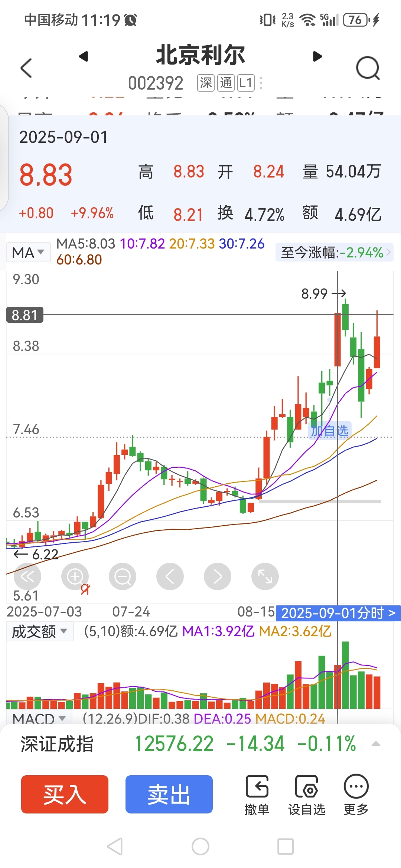Open the 成交额 indicator dropdown
401x868 pixels.
click(x=40, y=632)
